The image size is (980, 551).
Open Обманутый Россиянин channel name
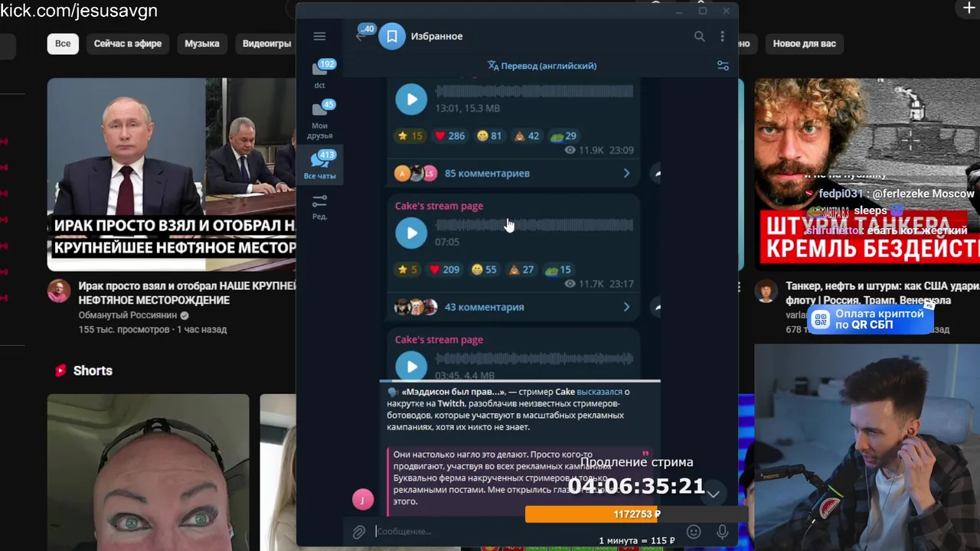click(x=128, y=315)
